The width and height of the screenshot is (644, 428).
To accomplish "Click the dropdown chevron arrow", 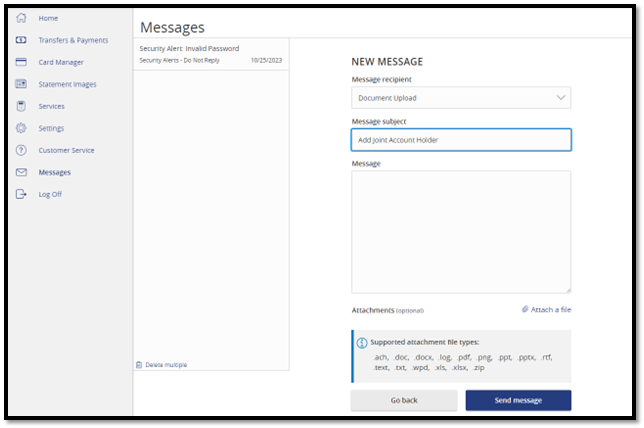I will (x=561, y=98).
